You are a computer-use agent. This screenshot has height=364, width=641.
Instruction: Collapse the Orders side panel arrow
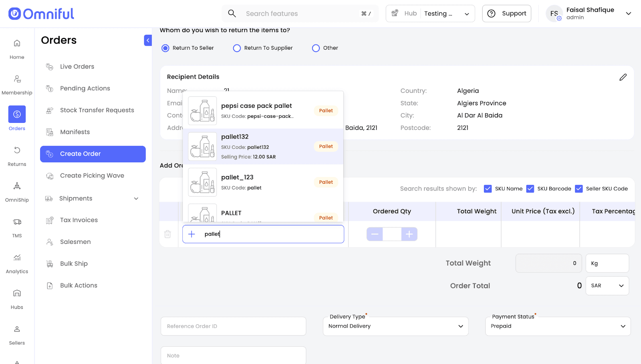tap(148, 40)
